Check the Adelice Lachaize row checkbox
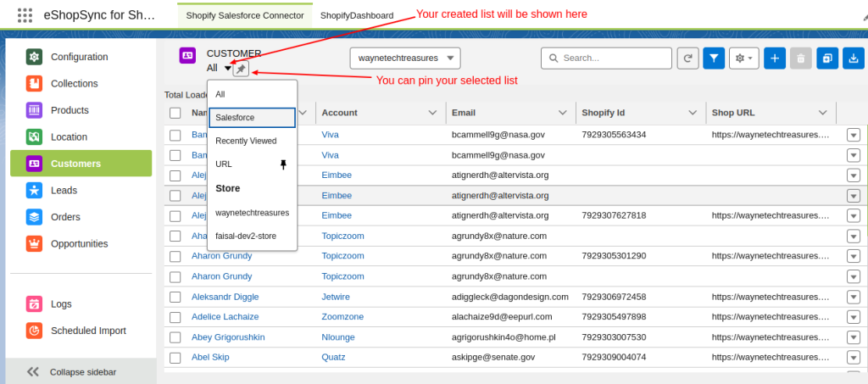 (175, 317)
